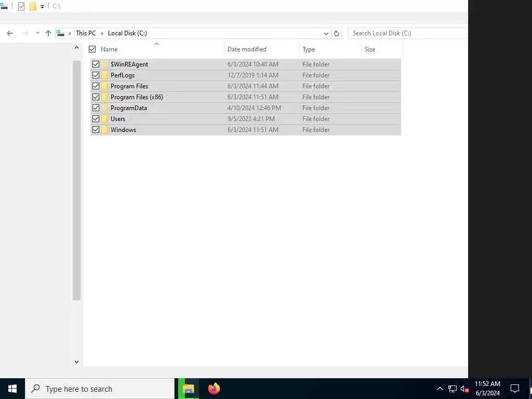Sort by the Name column
Viewport: 532px width, 399px height.
click(109, 49)
